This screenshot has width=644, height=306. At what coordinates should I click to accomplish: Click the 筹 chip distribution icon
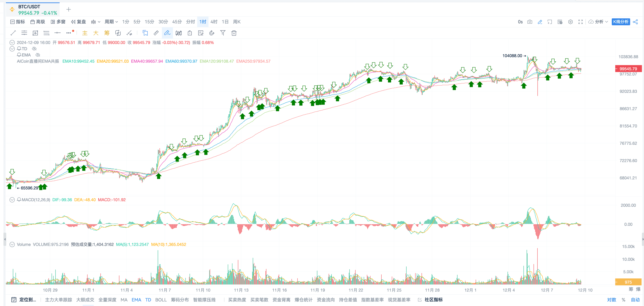click(107, 33)
